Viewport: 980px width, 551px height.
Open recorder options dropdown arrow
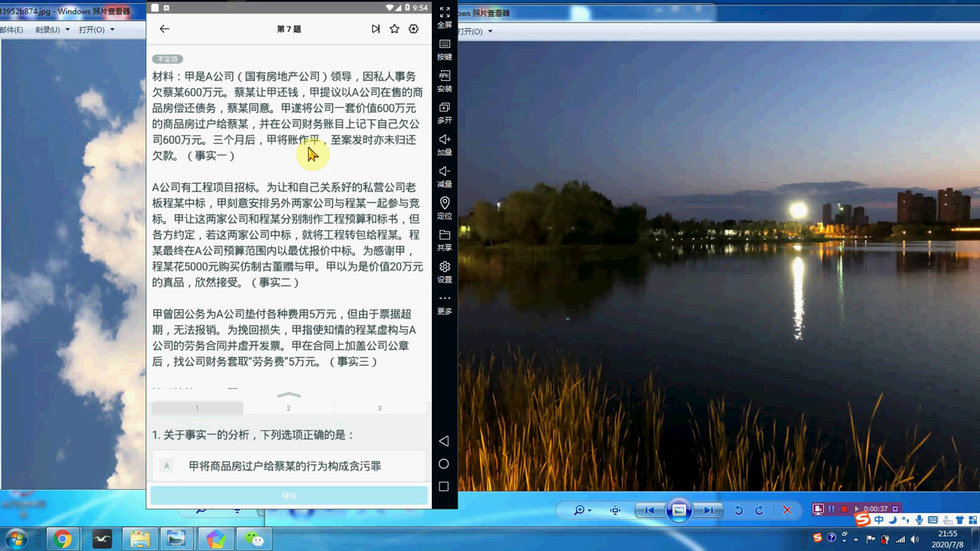(x=895, y=509)
